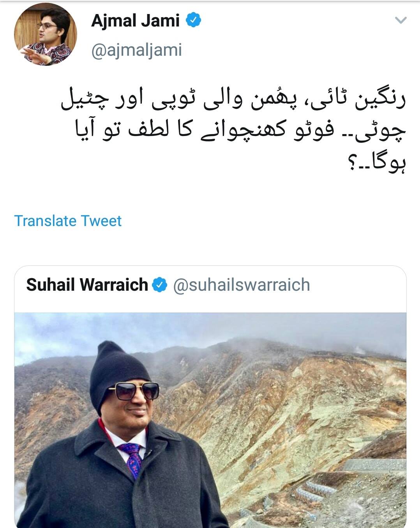
Task: Open the @ajmaljami handle
Action: pos(136,50)
